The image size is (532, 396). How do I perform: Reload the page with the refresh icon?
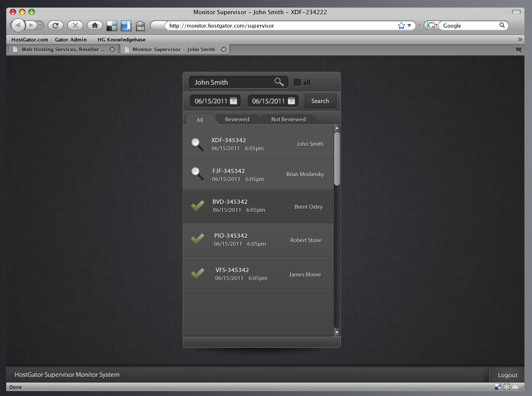tap(56, 25)
